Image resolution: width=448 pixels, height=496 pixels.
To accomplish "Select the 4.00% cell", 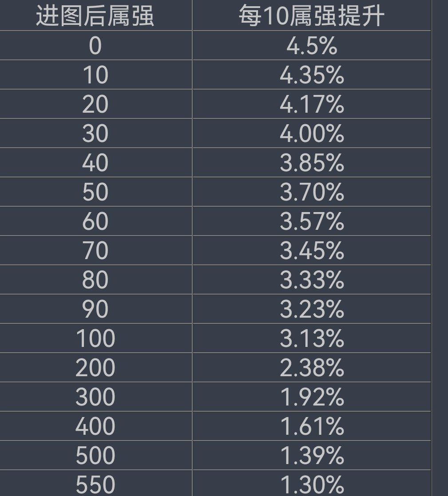I will 311,134.
